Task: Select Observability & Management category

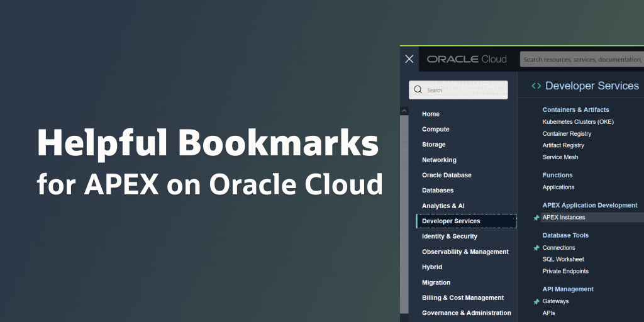Action: [465, 252]
